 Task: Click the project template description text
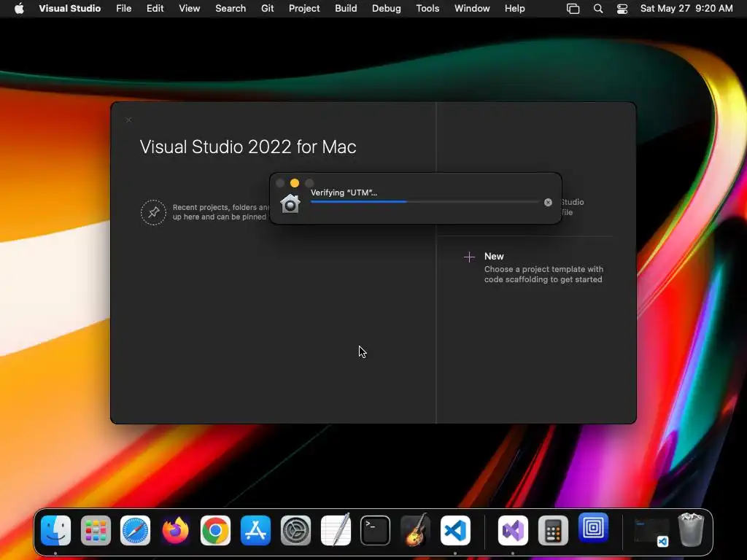point(543,274)
